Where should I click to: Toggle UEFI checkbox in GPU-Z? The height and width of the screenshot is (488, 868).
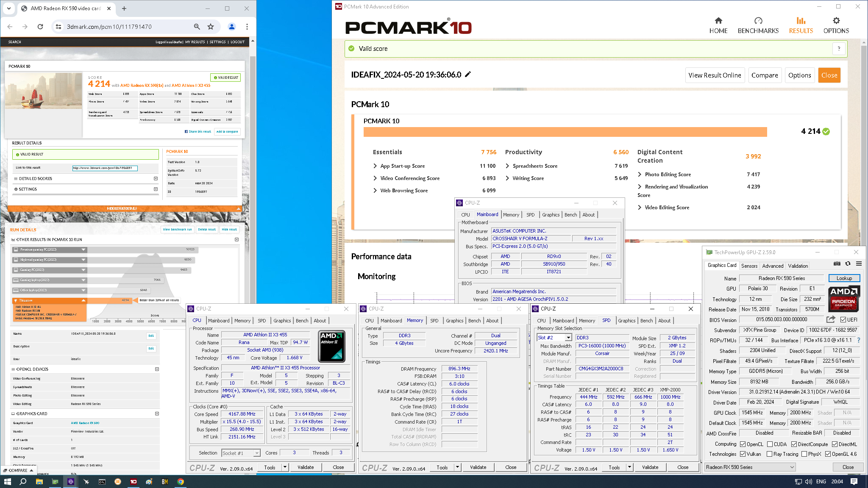(843, 320)
